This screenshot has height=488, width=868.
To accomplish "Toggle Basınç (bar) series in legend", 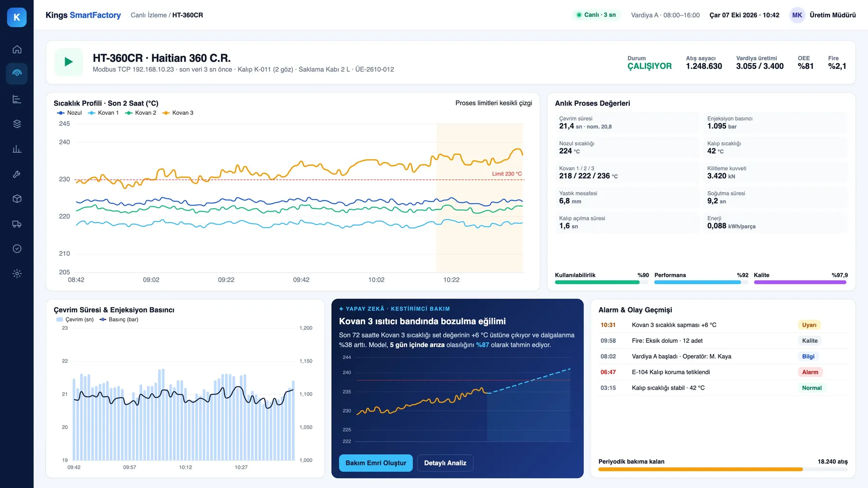I will [119, 320].
